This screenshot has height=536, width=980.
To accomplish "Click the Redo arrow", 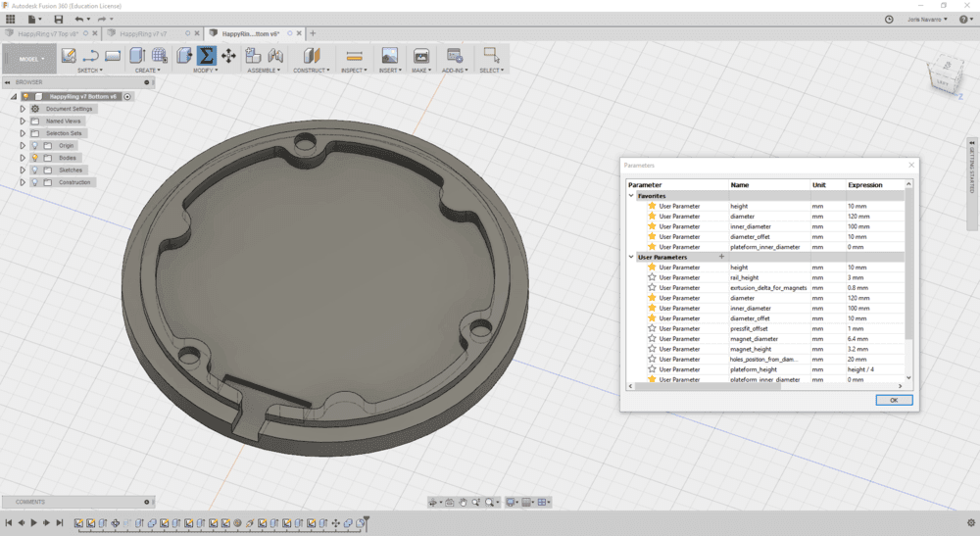I will click(x=102, y=20).
